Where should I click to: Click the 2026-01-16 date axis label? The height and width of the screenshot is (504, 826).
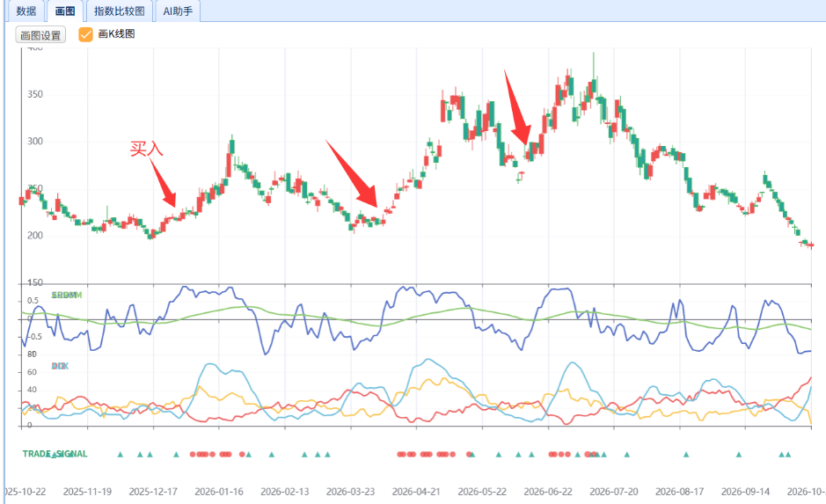(x=219, y=492)
